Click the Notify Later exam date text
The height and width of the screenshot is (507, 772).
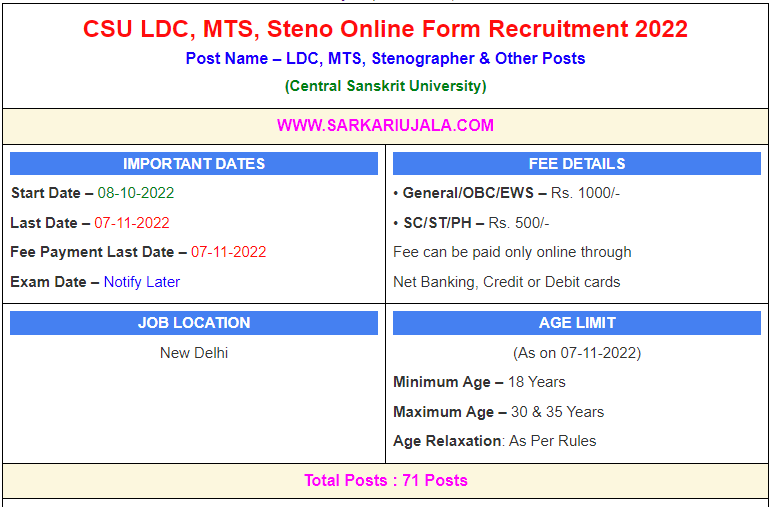pyautogui.click(x=142, y=282)
